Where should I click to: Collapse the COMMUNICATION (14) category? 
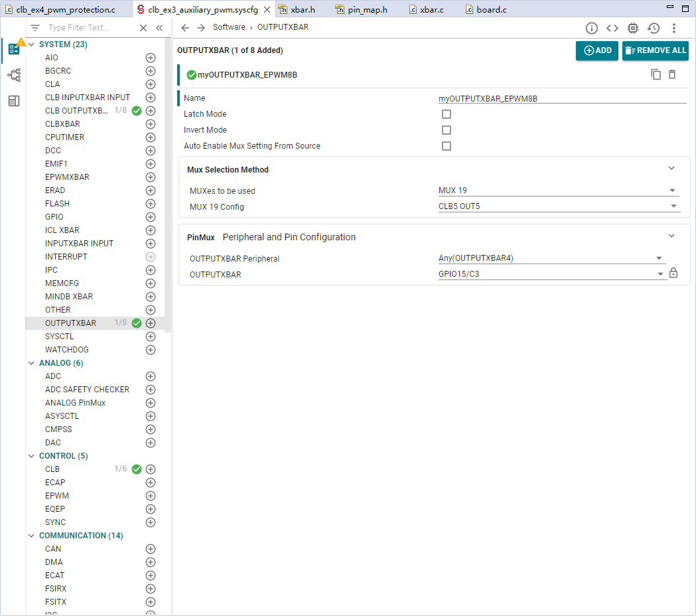point(31,536)
